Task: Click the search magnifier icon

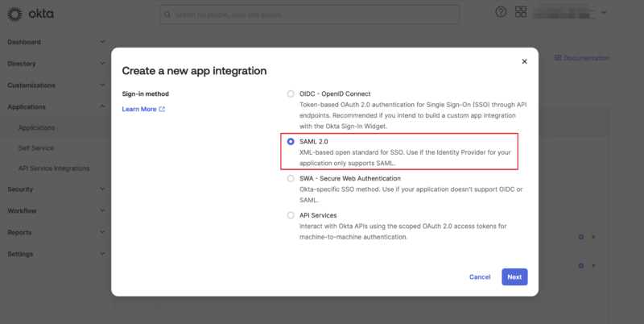Action: (167, 14)
